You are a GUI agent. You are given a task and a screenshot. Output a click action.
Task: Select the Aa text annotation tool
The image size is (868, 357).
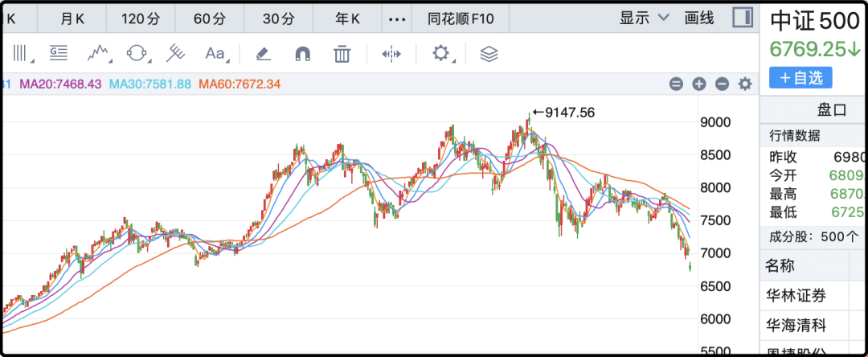[215, 54]
